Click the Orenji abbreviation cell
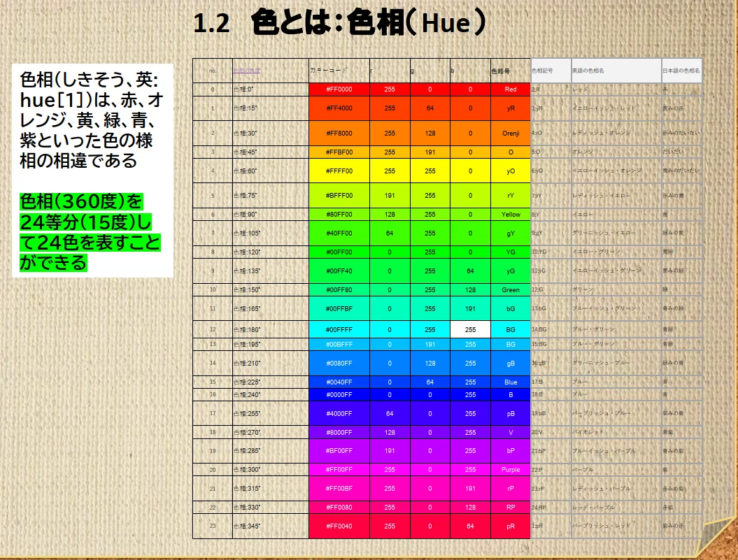The image size is (738, 560). pos(511,133)
